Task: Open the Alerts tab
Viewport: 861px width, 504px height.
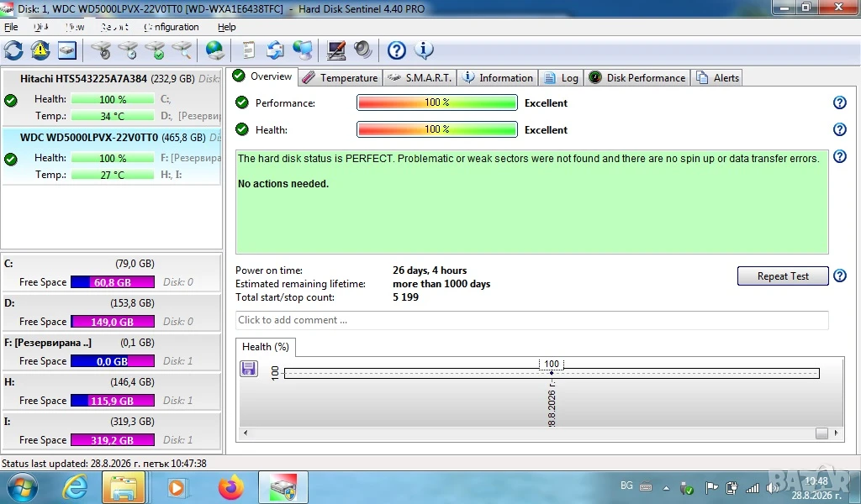Action: [x=718, y=78]
